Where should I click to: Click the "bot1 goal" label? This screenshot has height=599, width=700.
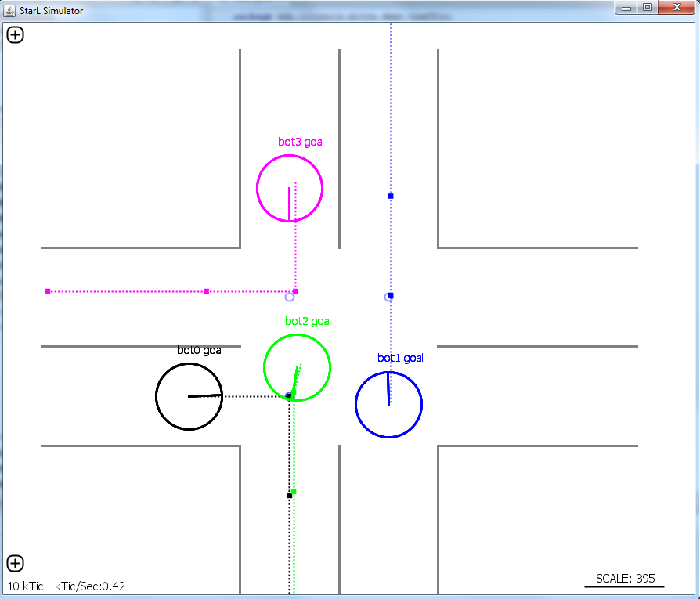pos(400,358)
